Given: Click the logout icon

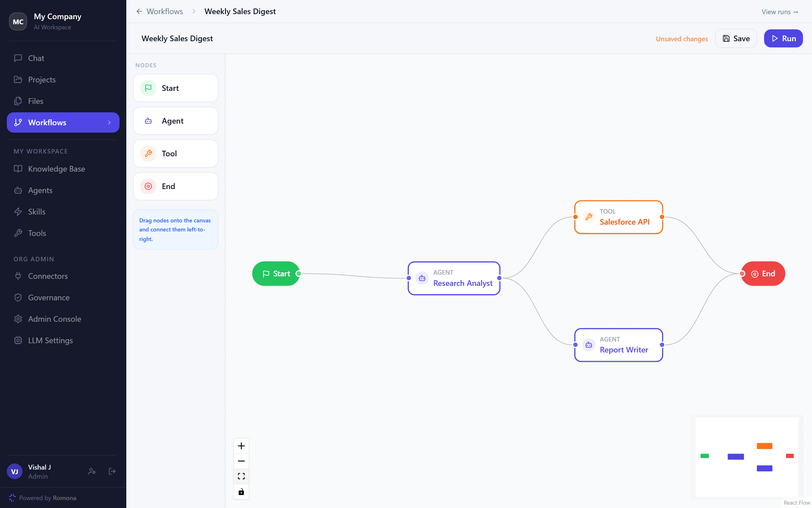Looking at the screenshot, I should 112,471.
